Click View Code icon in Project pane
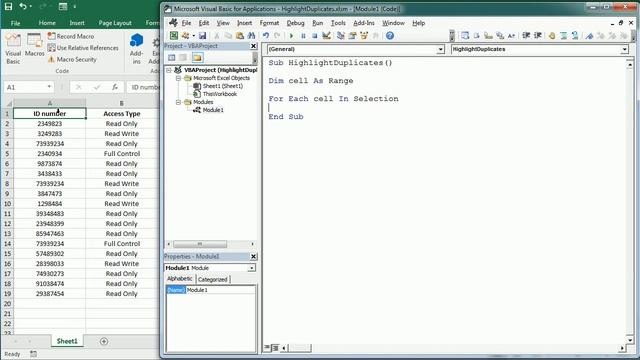This screenshot has width=640, height=360. (x=172, y=58)
